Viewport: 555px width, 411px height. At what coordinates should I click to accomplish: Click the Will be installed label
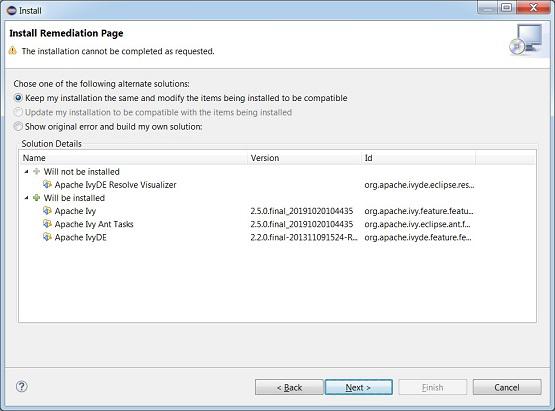[x=74, y=198]
